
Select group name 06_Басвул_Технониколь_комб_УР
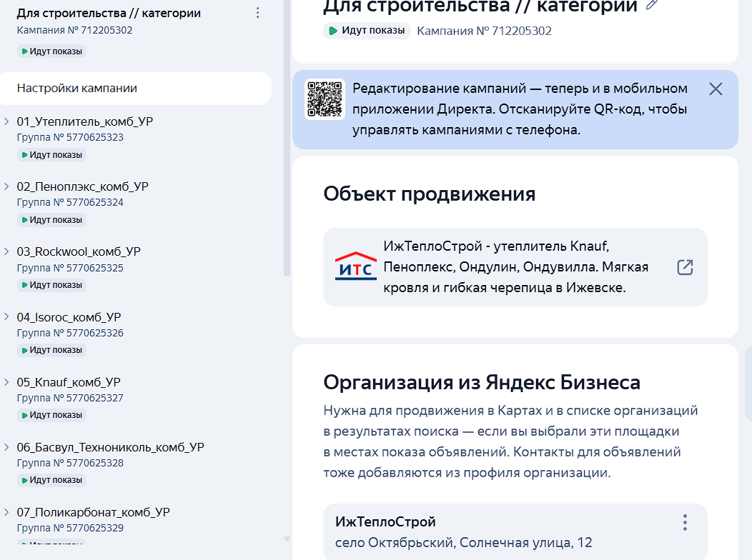110,447
